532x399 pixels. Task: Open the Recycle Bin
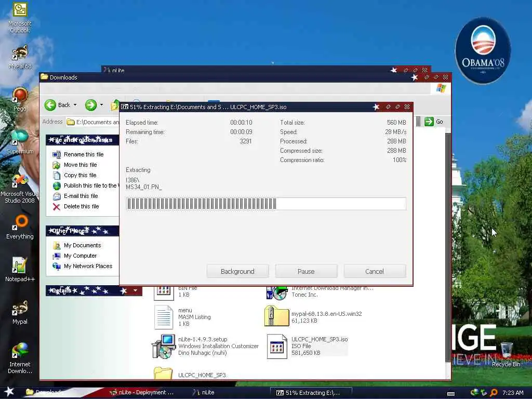click(506, 355)
